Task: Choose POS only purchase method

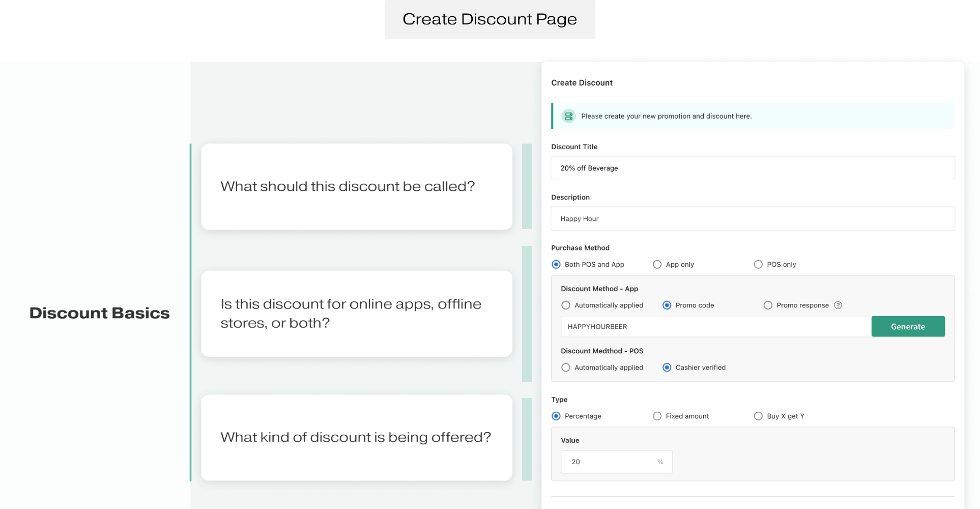Action: (x=758, y=265)
